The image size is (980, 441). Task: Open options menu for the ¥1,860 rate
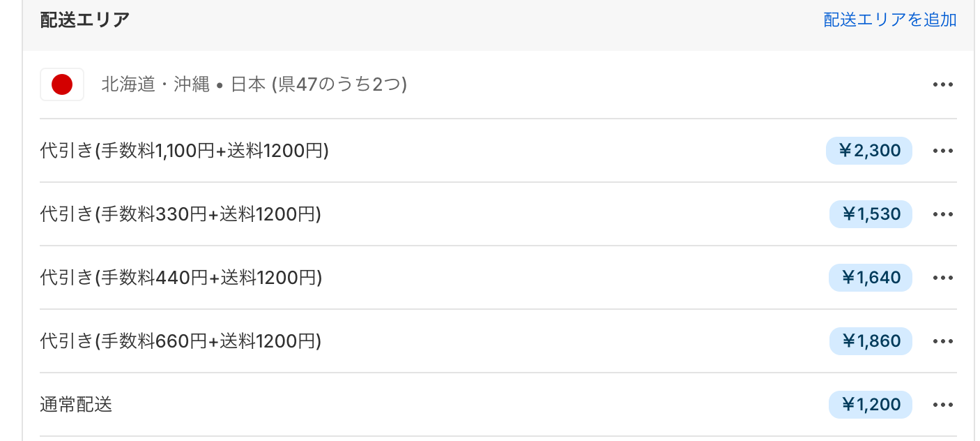(x=942, y=341)
